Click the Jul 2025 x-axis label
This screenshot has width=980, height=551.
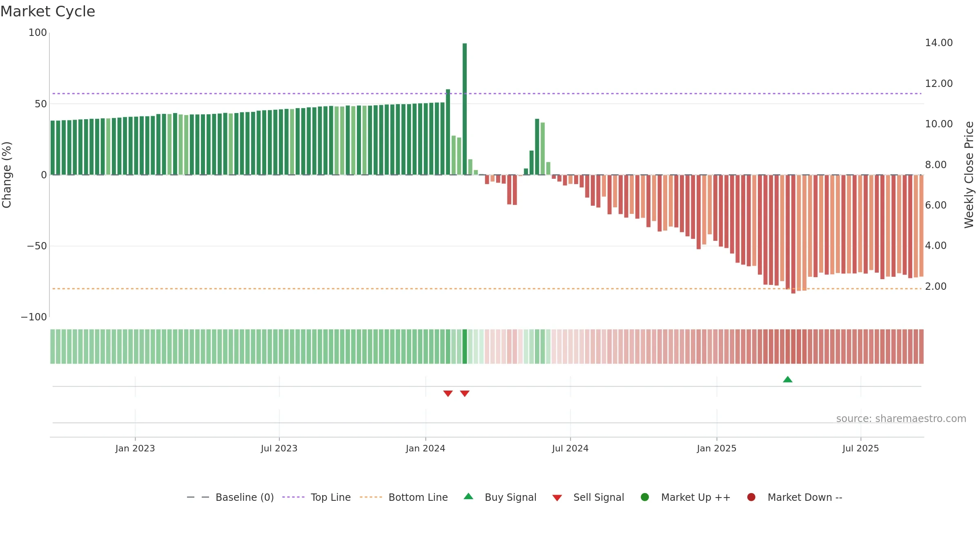(x=861, y=449)
